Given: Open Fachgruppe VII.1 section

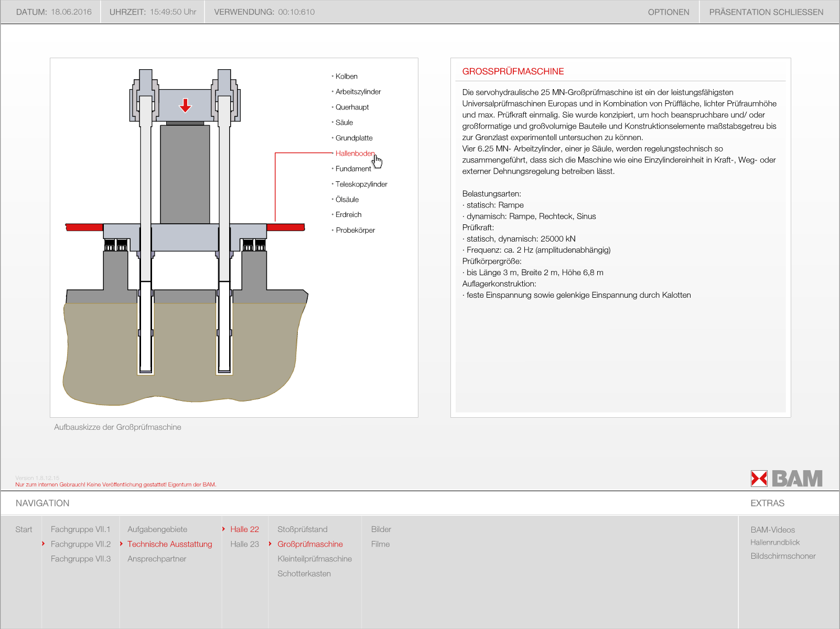Looking at the screenshot, I should 80,529.
